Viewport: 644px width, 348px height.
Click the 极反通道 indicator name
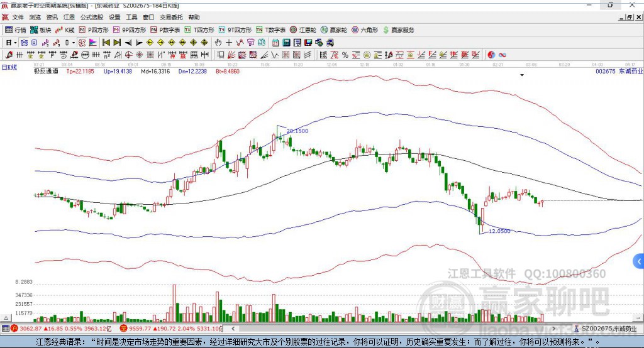point(46,71)
